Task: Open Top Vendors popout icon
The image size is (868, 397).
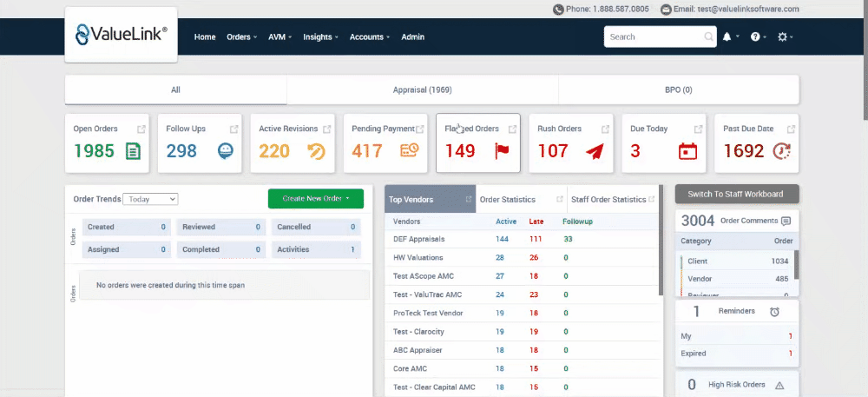Action: click(469, 199)
